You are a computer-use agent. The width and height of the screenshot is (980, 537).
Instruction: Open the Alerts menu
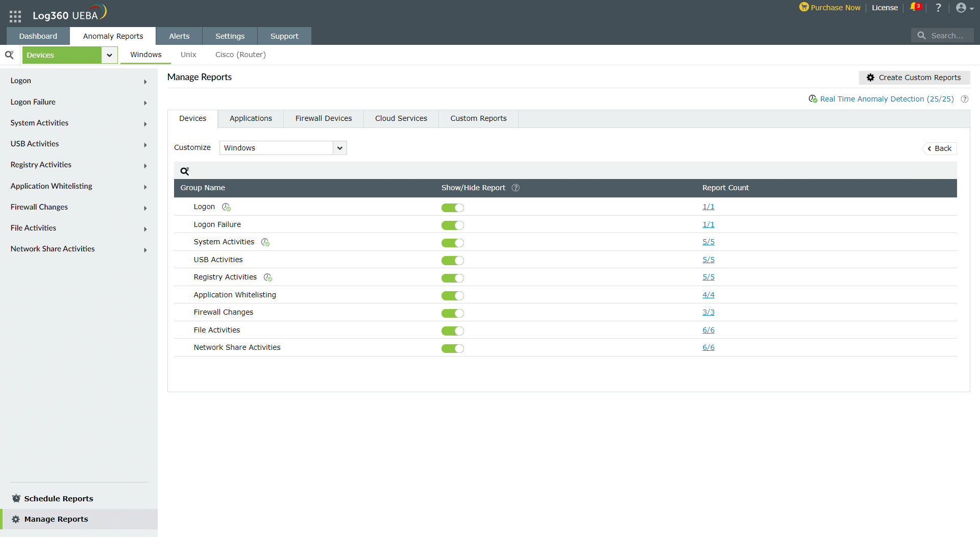179,36
